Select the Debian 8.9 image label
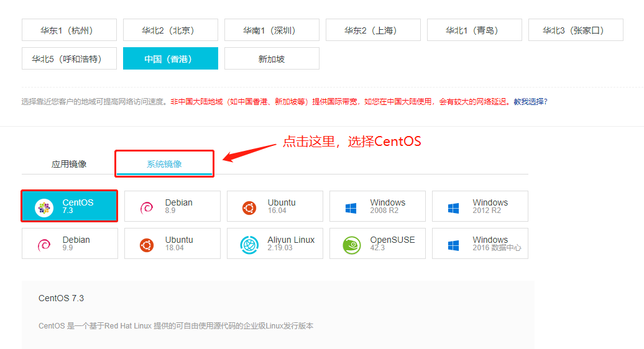 (x=178, y=206)
